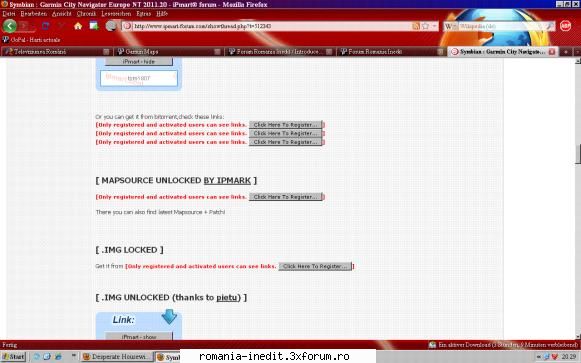Close the Televiziunea Romana tab

point(106,51)
